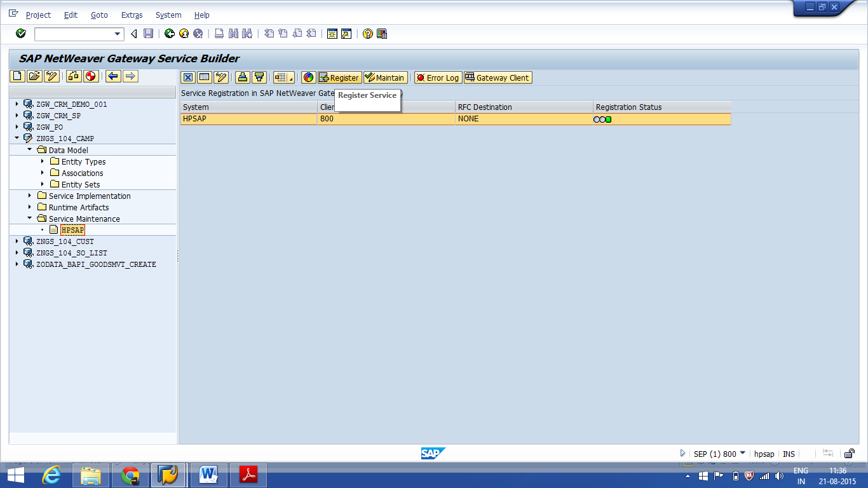
Task: Click the green checkmark Enter icon
Action: 21,34
